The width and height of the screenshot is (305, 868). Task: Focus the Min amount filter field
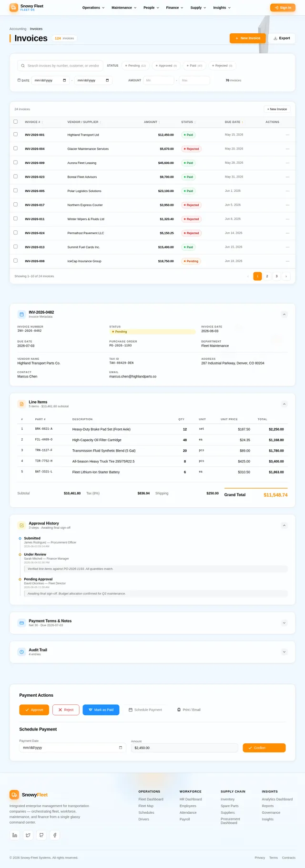point(159,80)
